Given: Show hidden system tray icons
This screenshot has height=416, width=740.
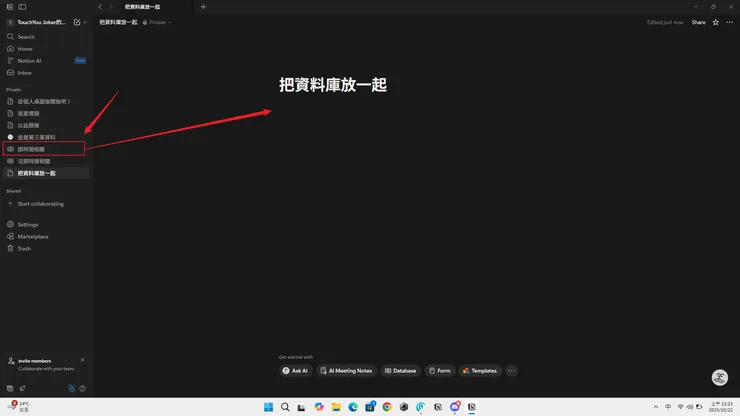Looking at the screenshot, I should [656, 407].
